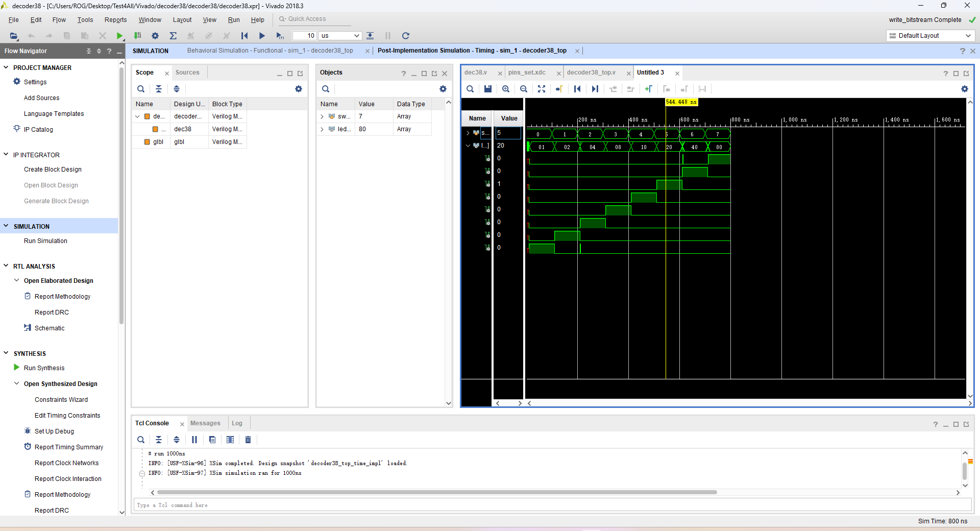The height and width of the screenshot is (531, 980).
Task: Click the Tcl command input field
Action: 552,505
